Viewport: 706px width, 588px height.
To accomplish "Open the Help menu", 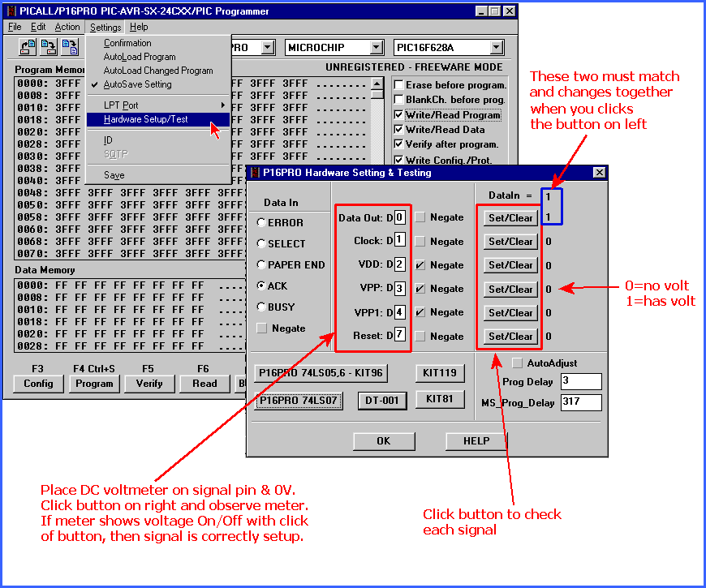I will pyautogui.click(x=139, y=27).
